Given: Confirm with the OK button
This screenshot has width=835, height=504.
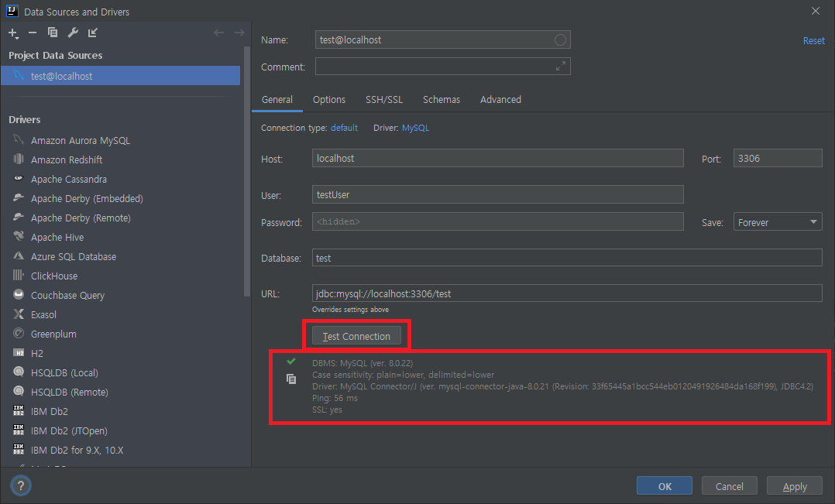Looking at the screenshot, I should click(x=665, y=486).
